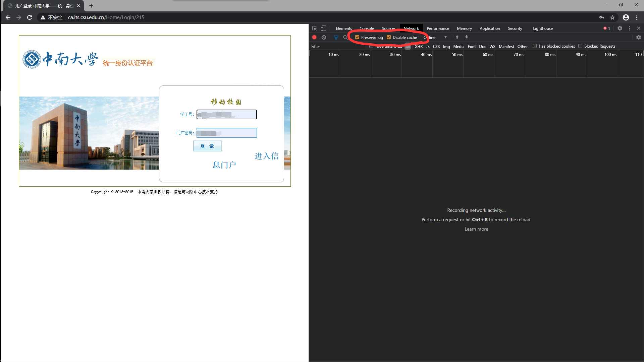This screenshot has height=362, width=644.
Task: Open the Network panel settings gear
Action: [638, 38]
